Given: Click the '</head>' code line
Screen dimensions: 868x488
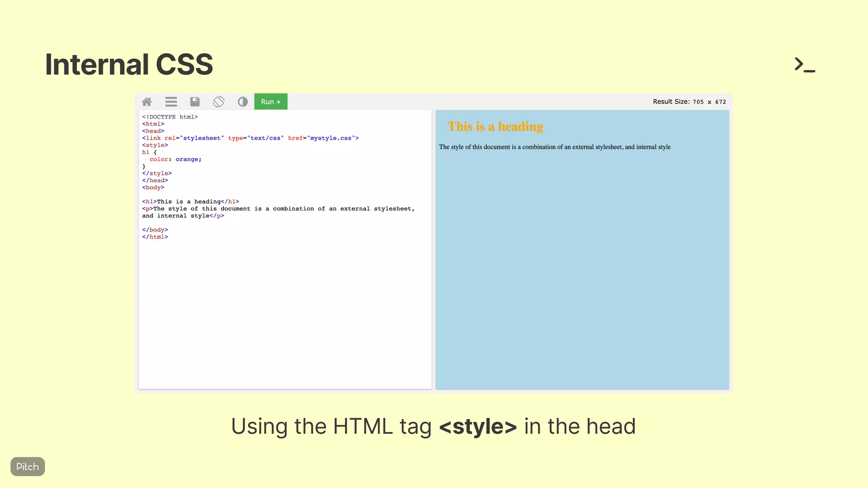Looking at the screenshot, I should point(155,180).
